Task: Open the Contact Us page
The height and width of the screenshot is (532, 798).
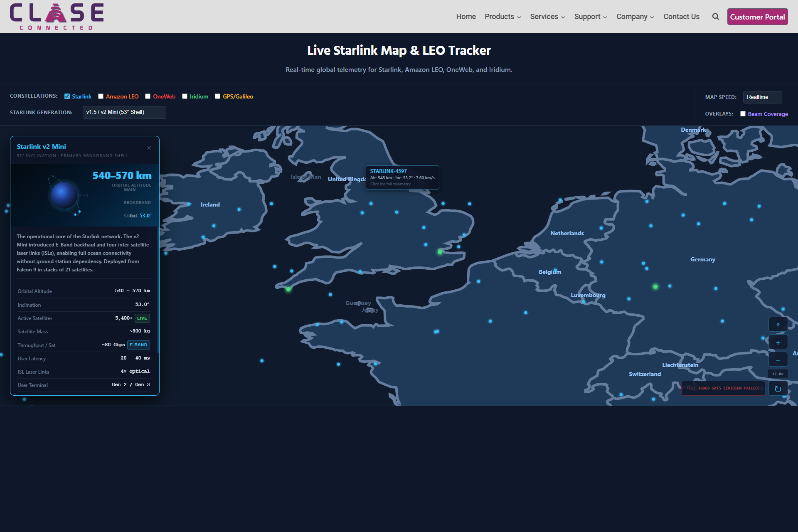Action: coord(681,17)
